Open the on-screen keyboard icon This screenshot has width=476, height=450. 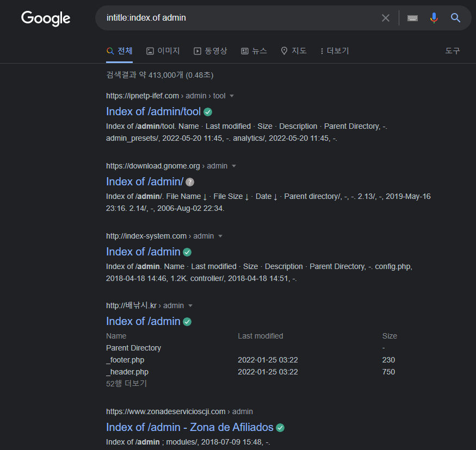tap(412, 18)
